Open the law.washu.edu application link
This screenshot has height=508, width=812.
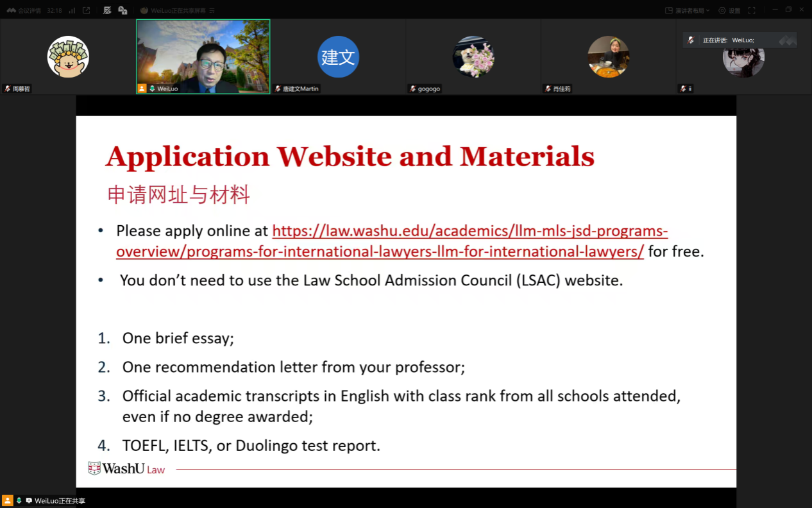coord(392,241)
